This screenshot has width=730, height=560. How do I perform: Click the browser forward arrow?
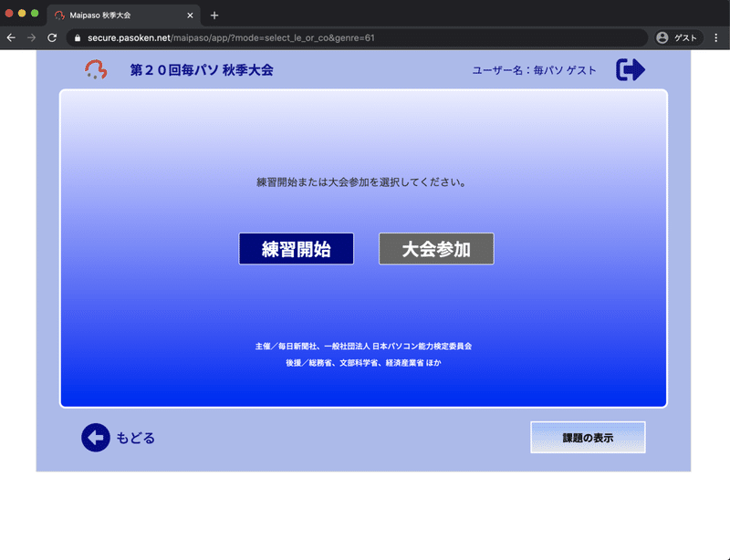click(x=31, y=37)
